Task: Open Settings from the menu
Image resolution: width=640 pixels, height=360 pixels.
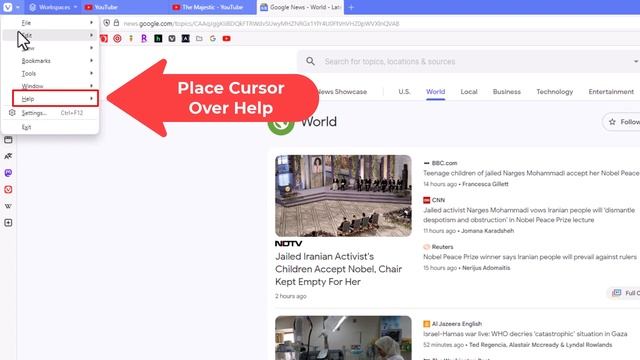Action: tap(51, 113)
